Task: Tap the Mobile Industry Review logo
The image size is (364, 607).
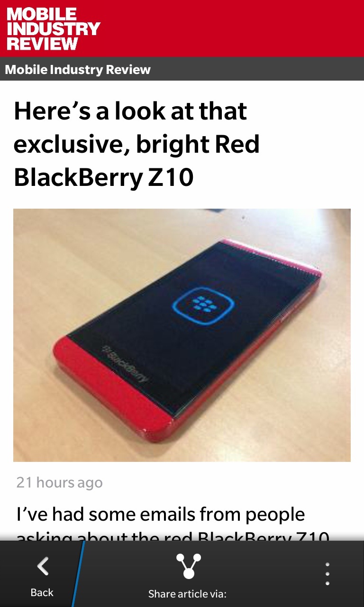Action: tap(53, 28)
